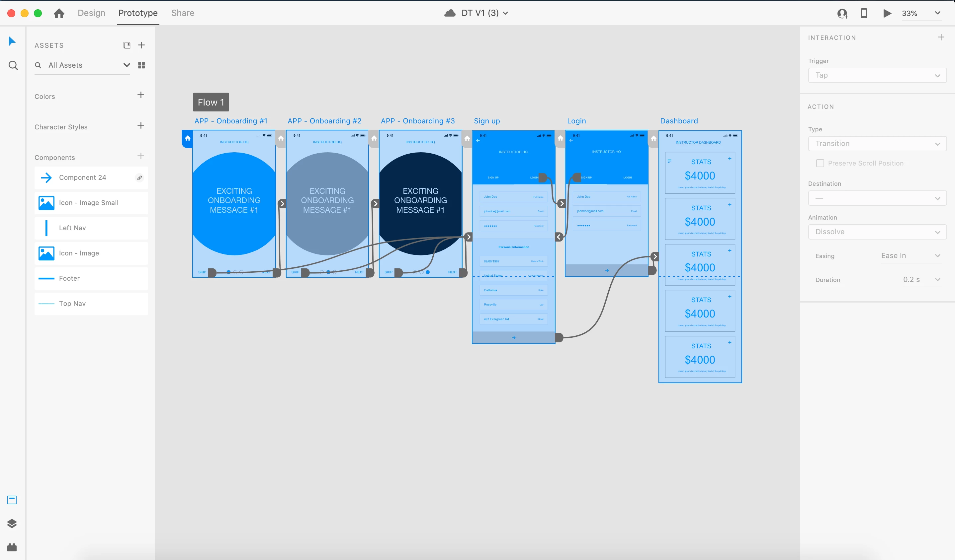Screen dimensions: 955x560
Task: Switch assets to grid view
Action: pyautogui.click(x=141, y=65)
